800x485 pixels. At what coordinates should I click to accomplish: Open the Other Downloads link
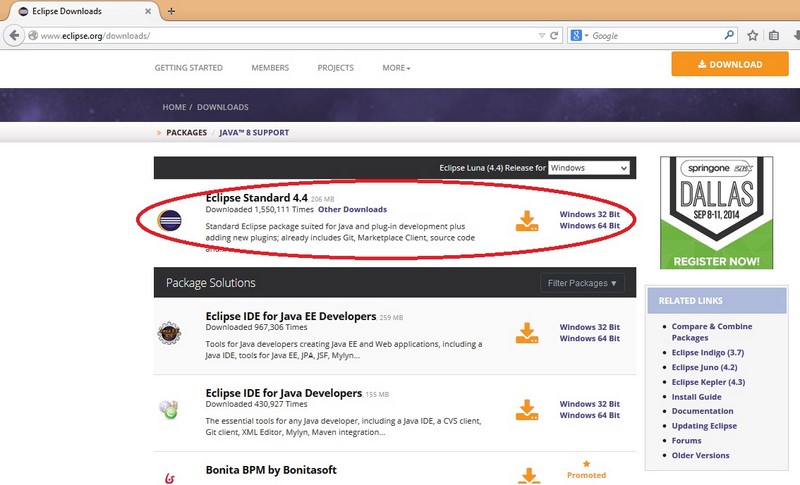[352, 209]
